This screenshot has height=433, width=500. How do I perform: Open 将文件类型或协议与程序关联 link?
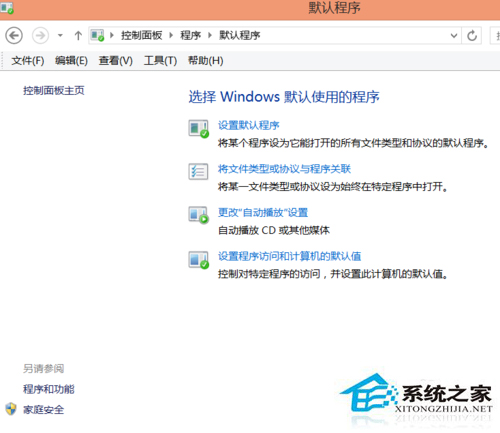(284, 169)
